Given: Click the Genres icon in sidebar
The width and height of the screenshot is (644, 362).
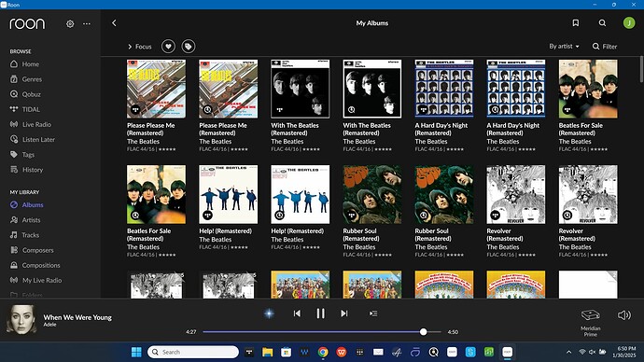Looking at the screenshot, I should pyautogui.click(x=14, y=79).
